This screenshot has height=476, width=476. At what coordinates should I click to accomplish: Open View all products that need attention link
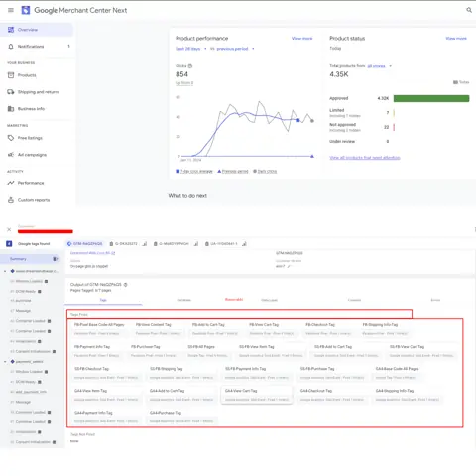(365, 158)
